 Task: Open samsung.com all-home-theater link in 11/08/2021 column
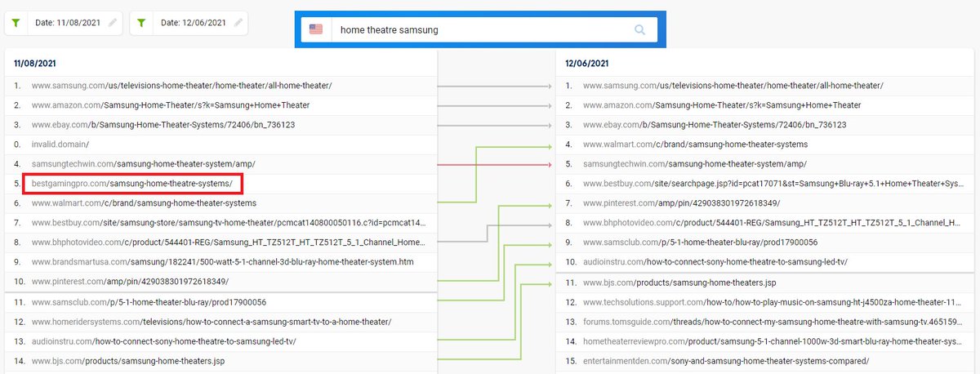click(x=181, y=85)
